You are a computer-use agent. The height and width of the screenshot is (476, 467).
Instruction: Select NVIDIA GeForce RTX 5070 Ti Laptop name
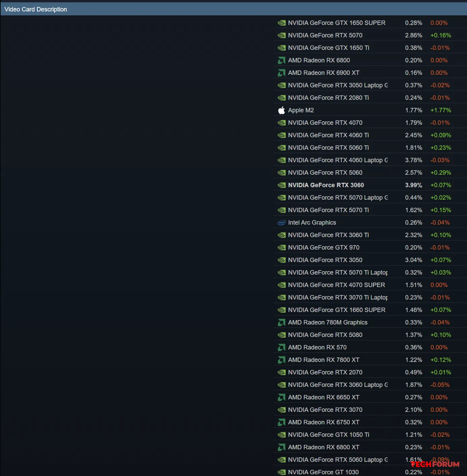coord(338,273)
